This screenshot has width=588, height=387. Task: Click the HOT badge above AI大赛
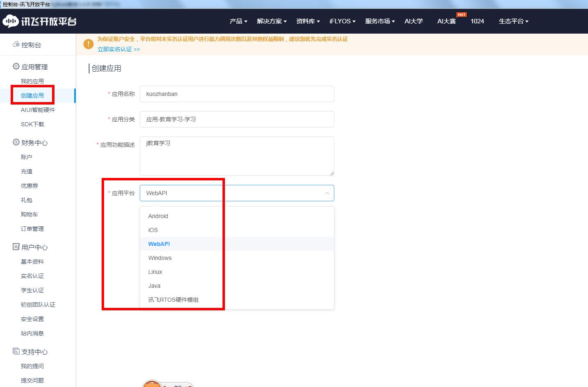461,15
